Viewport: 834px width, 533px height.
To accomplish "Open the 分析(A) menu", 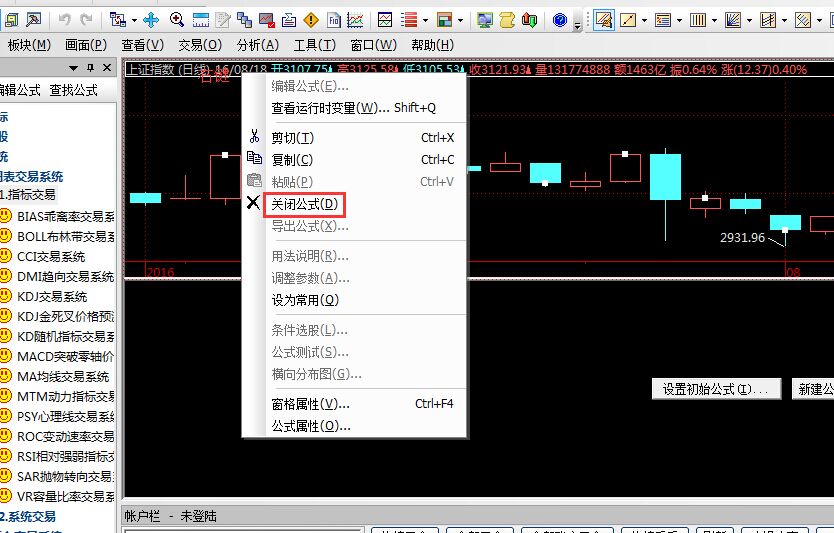I will [x=257, y=44].
